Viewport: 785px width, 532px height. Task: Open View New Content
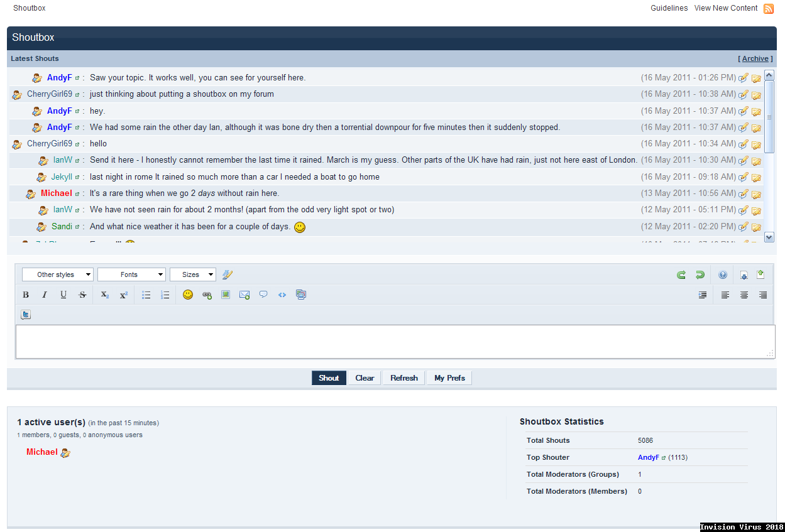[726, 8]
